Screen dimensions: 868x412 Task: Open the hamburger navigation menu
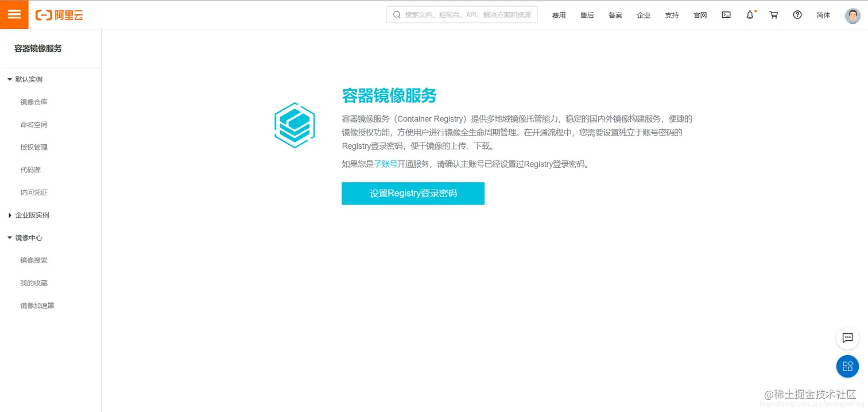click(14, 14)
